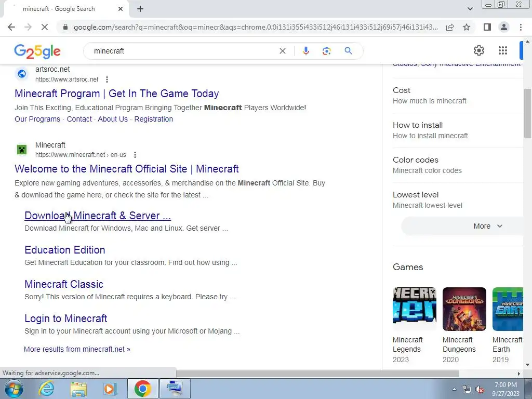Open the new tab plus button
This screenshot has width=532, height=399.
click(140, 9)
